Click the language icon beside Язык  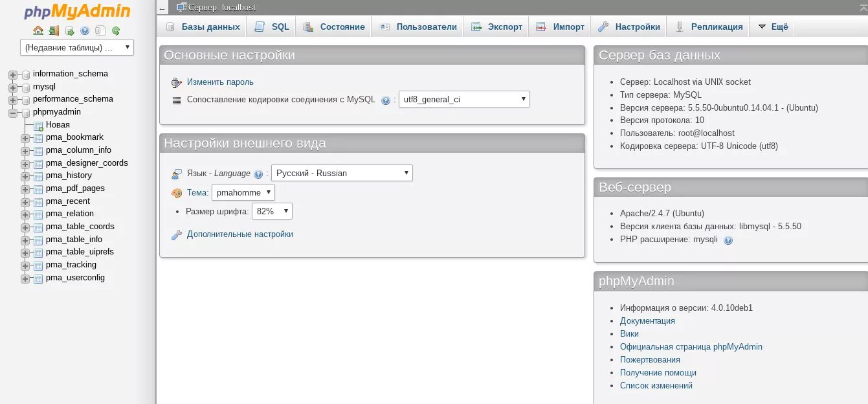(177, 174)
